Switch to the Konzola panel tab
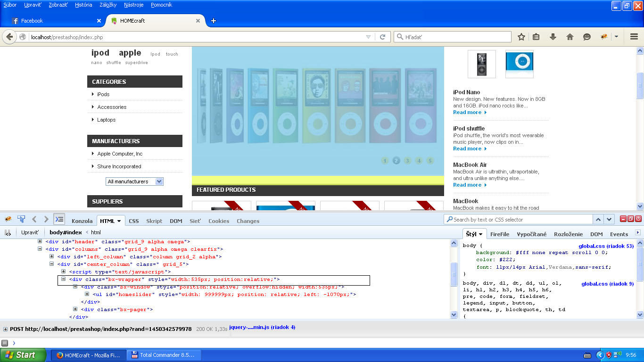The image size is (644, 362). pos(82,221)
